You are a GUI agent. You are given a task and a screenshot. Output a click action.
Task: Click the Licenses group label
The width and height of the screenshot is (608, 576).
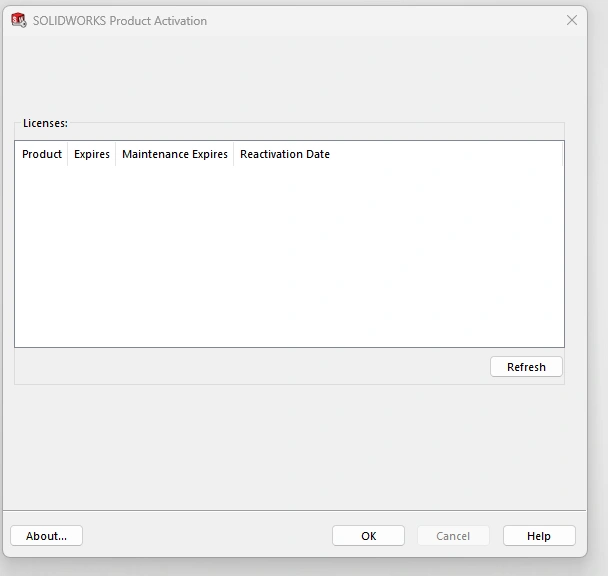(45, 123)
